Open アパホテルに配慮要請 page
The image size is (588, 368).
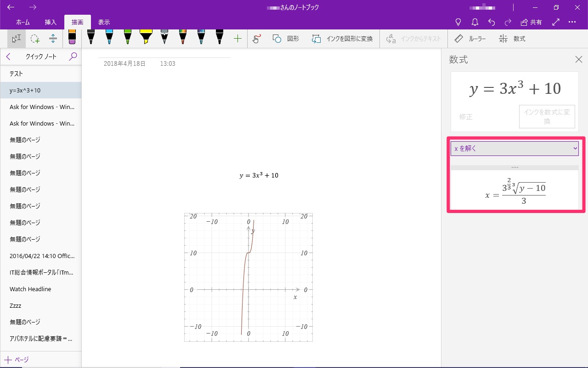click(41, 339)
